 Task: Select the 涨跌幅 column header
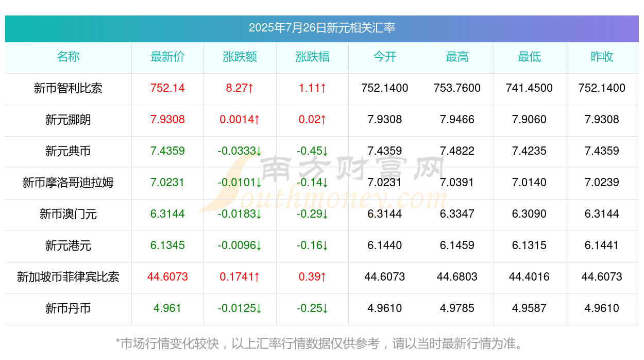coord(312,57)
